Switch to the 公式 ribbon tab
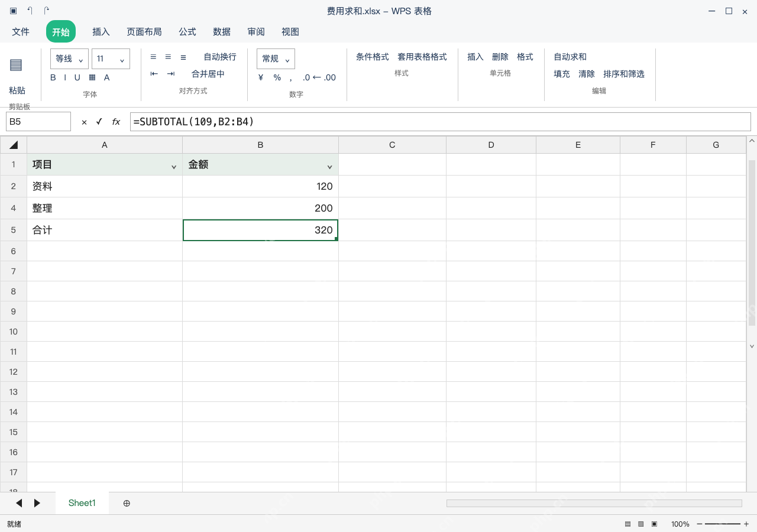This screenshot has width=757, height=532. 187,32
